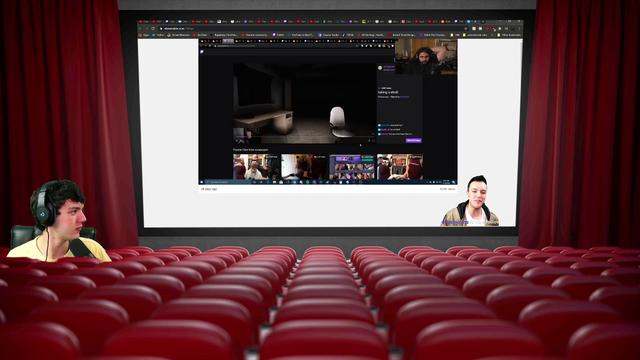Open the clip player settings gear
This screenshot has width=640, height=360.
pyautogui.click(x=369, y=140)
